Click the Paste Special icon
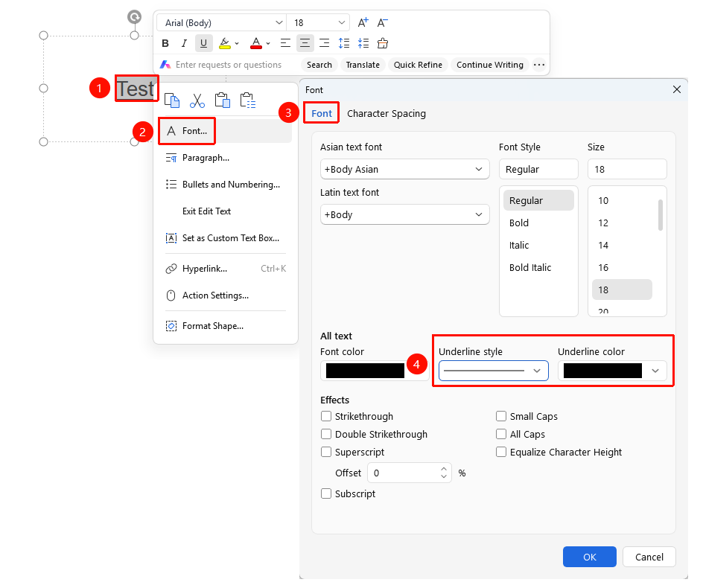 pos(248,100)
